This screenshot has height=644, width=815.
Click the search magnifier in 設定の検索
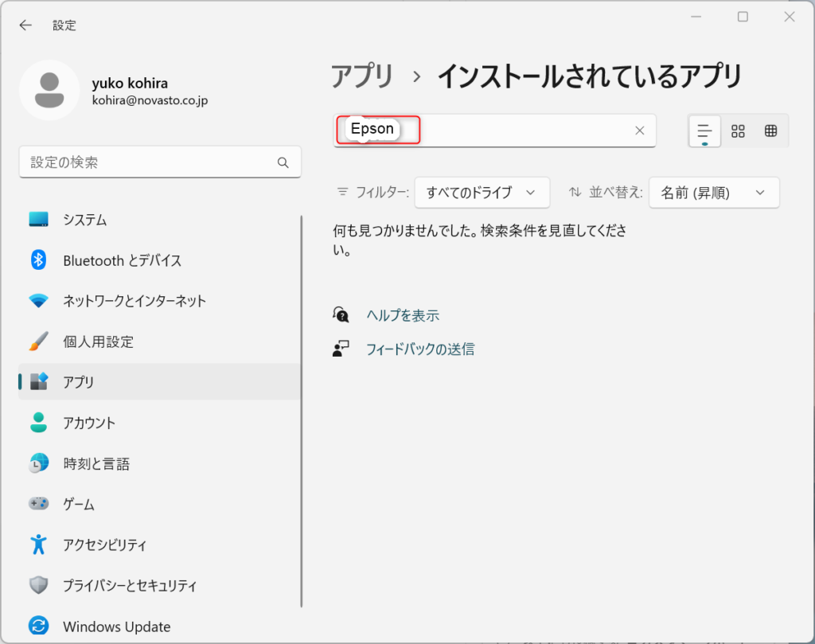pos(283,162)
